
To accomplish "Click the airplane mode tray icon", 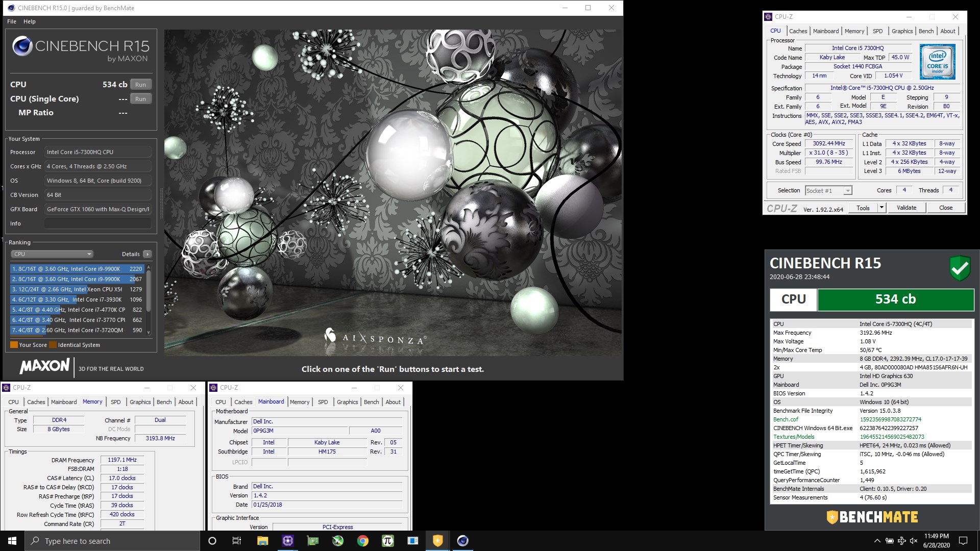I will pos(901,541).
